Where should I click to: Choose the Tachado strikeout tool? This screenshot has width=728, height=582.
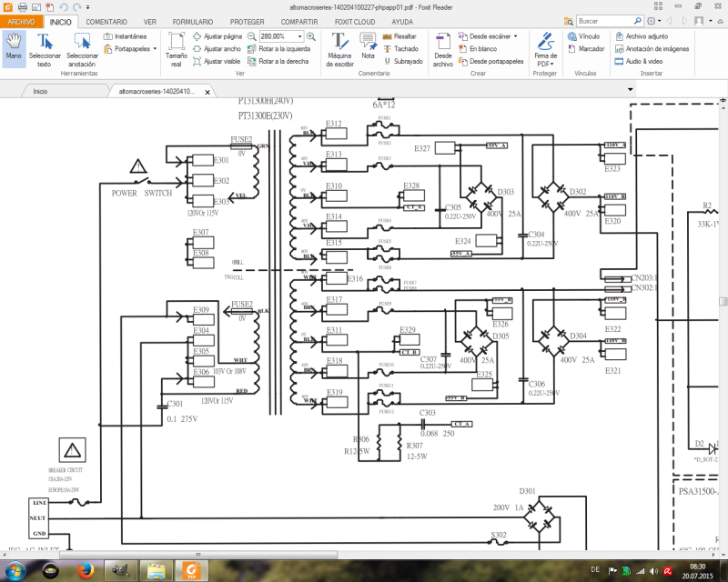400,49
